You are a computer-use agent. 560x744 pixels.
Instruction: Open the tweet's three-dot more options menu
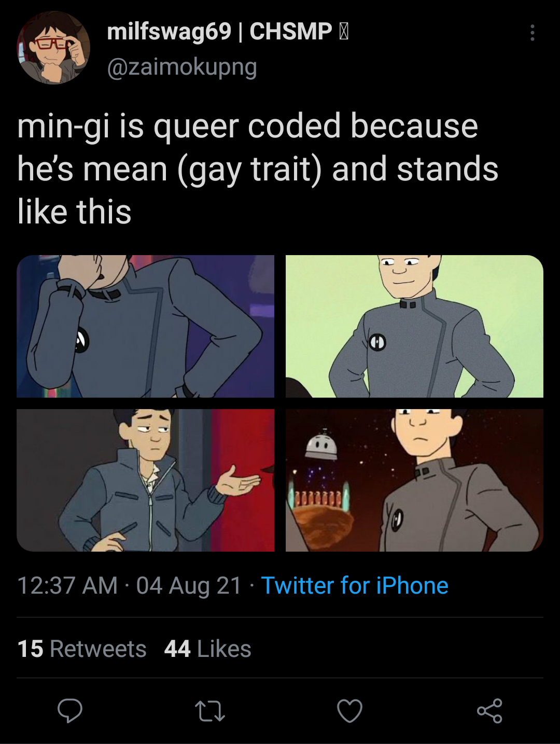pos(532,32)
